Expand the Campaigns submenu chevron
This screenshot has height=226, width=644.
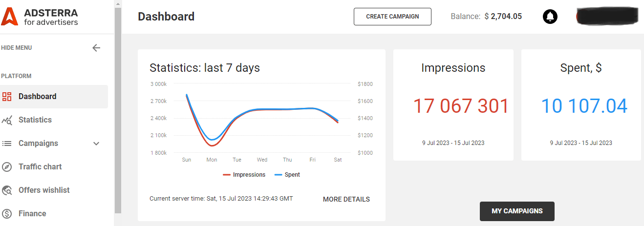[x=96, y=144]
